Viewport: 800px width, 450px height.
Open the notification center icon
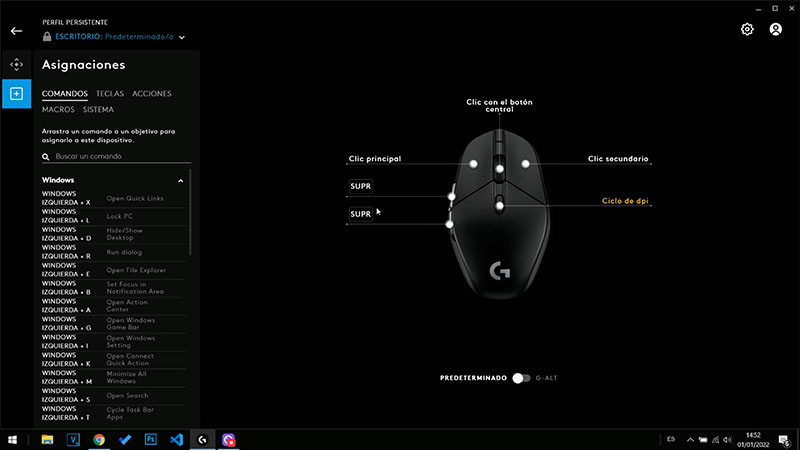click(784, 440)
